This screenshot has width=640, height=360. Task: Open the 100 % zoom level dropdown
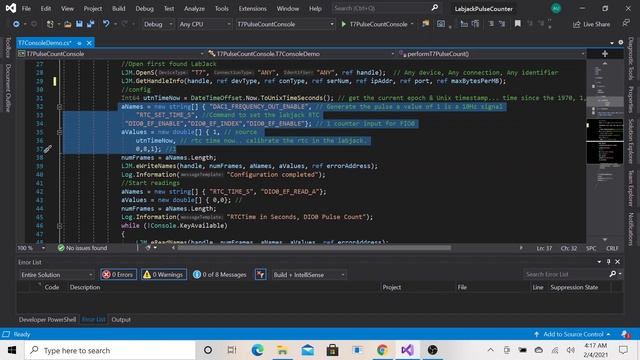31,248
